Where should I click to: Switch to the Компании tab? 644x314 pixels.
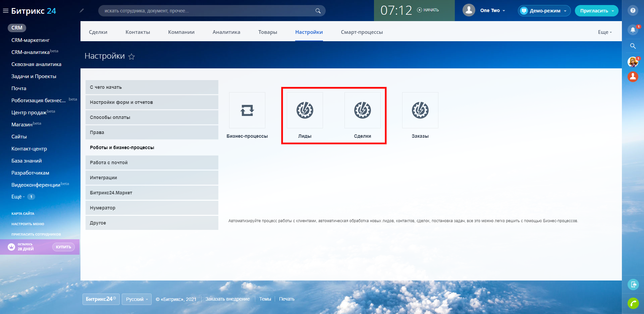pos(181,32)
